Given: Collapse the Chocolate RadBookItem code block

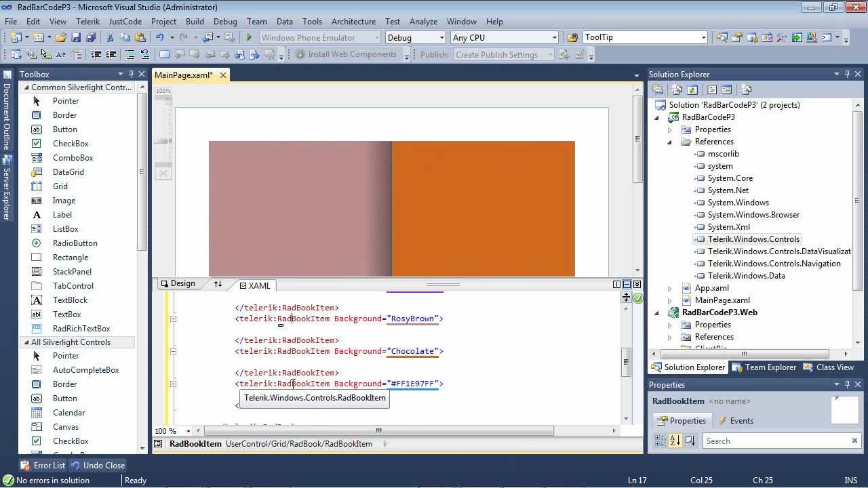Looking at the screenshot, I should click(173, 351).
